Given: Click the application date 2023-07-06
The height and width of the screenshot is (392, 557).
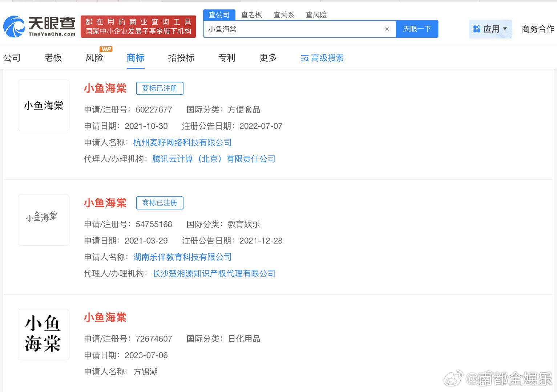Looking at the screenshot, I should tap(146, 355).
